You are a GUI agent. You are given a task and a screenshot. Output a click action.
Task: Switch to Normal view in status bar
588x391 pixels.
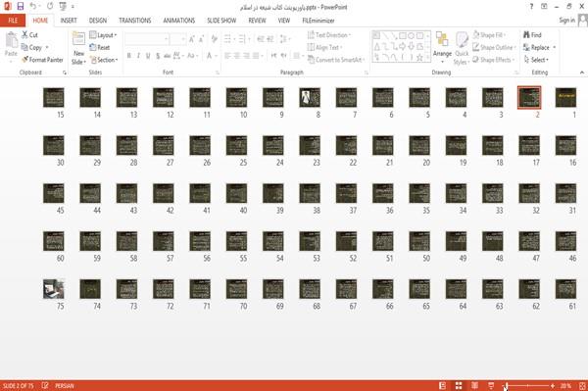click(x=443, y=385)
